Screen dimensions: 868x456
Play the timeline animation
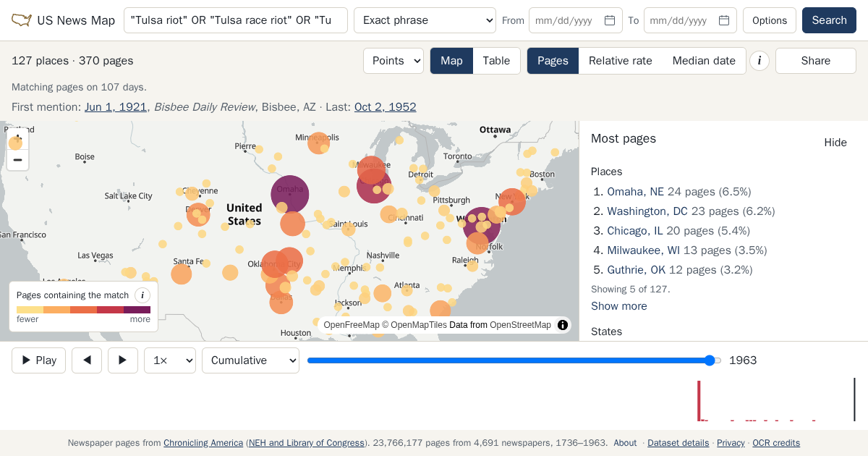pos(39,360)
